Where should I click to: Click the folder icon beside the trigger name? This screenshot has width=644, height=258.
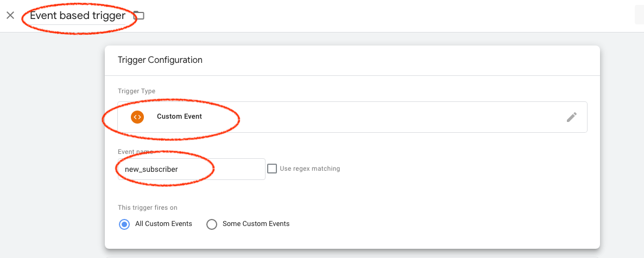(139, 16)
